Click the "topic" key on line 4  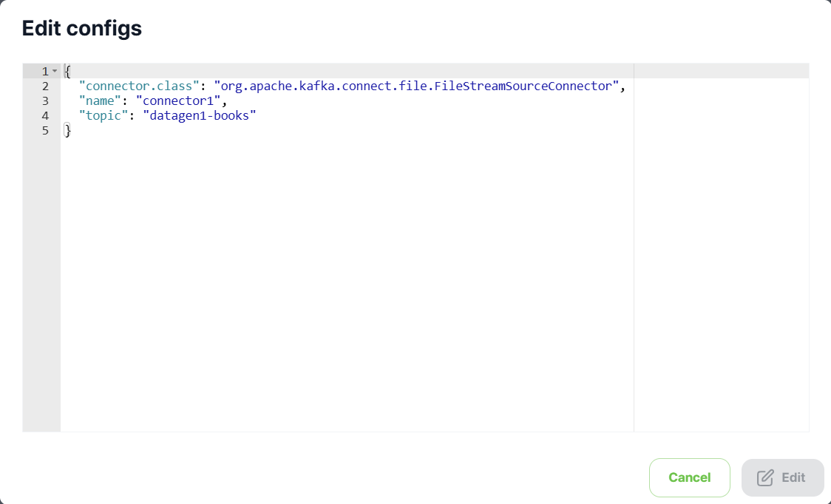pos(104,115)
